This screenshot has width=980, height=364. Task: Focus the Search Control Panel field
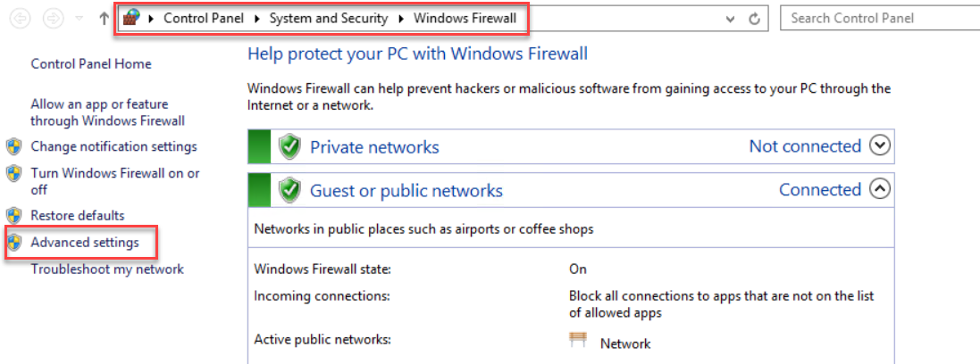(x=875, y=18)
